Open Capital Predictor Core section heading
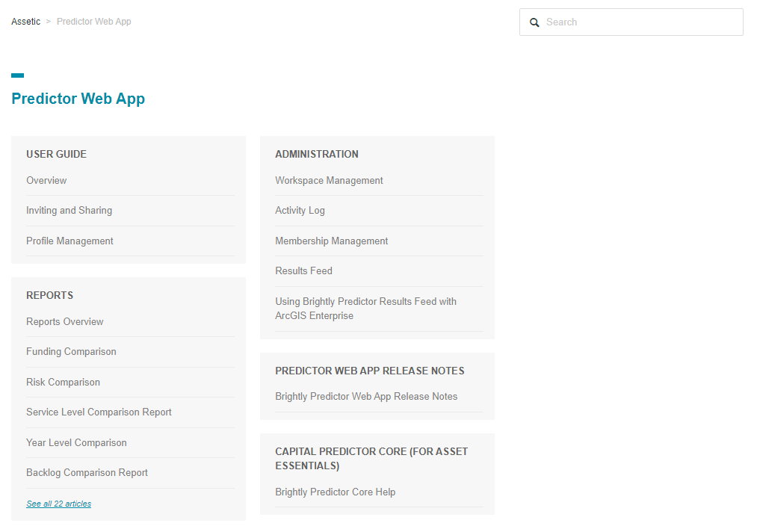 371,459
